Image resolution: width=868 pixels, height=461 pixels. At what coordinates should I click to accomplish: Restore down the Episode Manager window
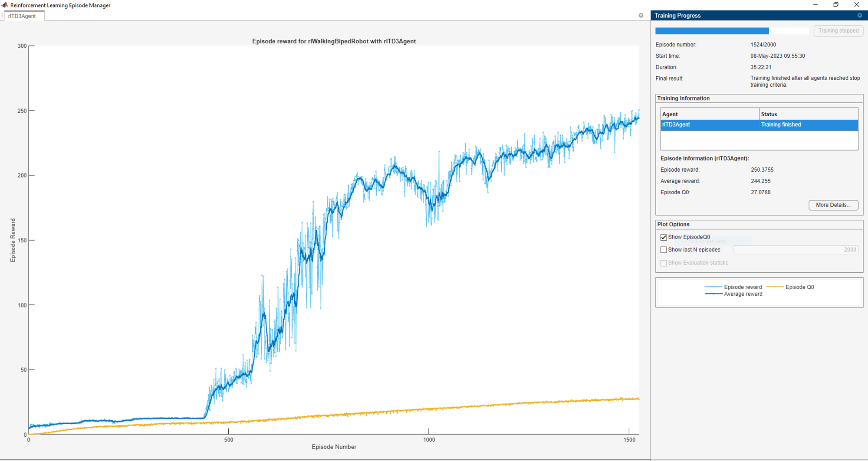click(x=836, y=5)
